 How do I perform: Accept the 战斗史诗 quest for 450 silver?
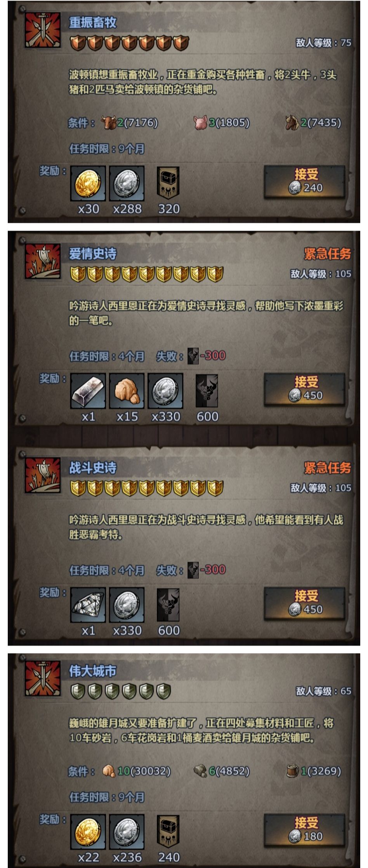point(304,603)
